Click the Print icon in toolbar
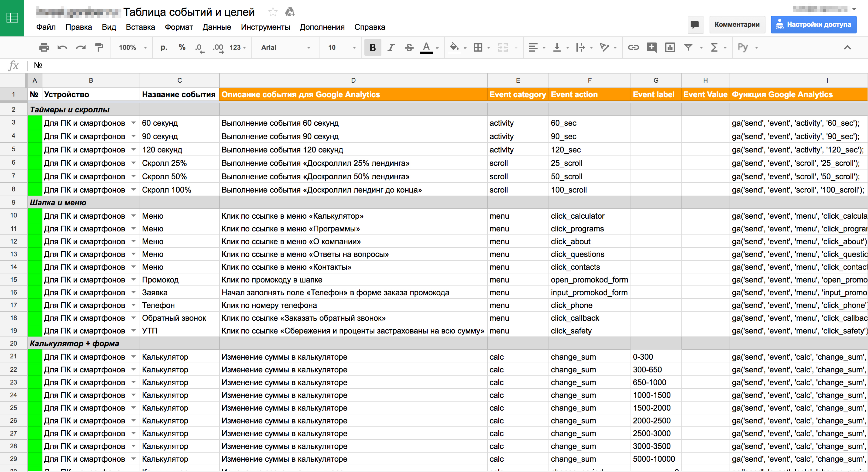The height and width of the screenshot is (472, 868). point(44,47)
